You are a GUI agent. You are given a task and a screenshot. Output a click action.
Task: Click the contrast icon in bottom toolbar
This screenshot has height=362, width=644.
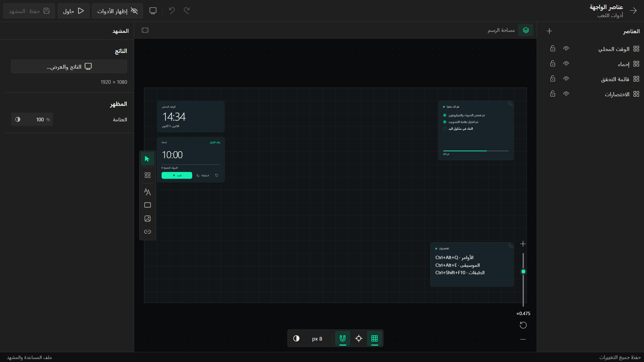coord(296,338)
